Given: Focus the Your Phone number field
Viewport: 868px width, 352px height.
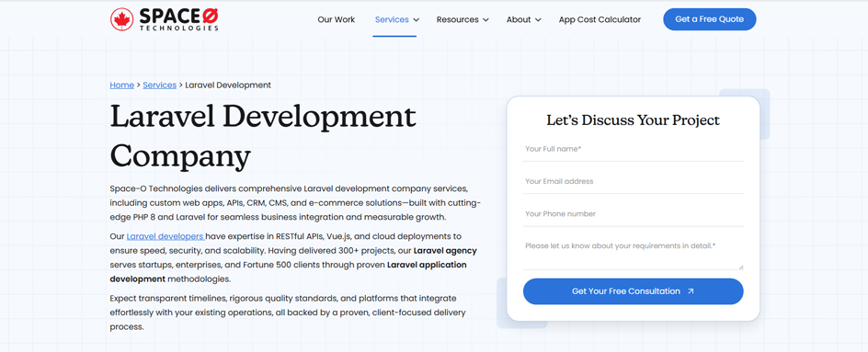Looking at the screenshot, I should (634, 214).
